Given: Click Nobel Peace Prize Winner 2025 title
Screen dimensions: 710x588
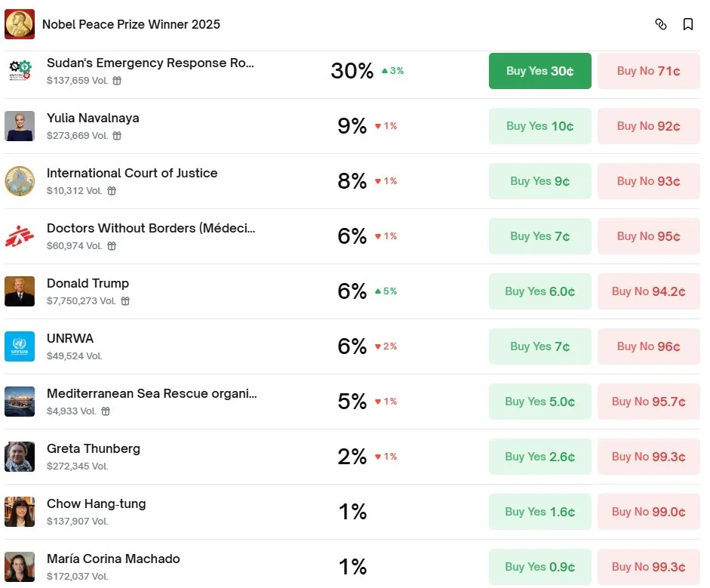Looking at the screenshot, I should pos(131,24).
